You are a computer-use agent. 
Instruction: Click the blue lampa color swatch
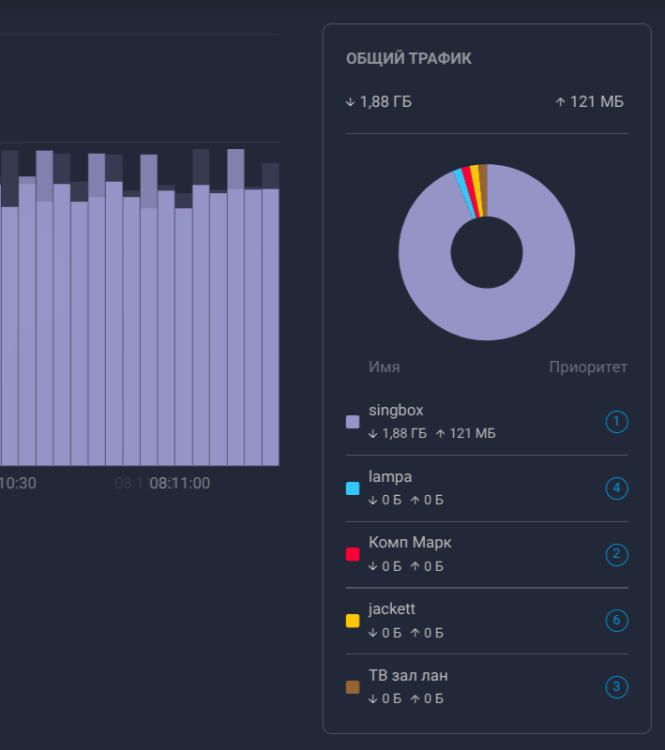click(x=352, y=489)
